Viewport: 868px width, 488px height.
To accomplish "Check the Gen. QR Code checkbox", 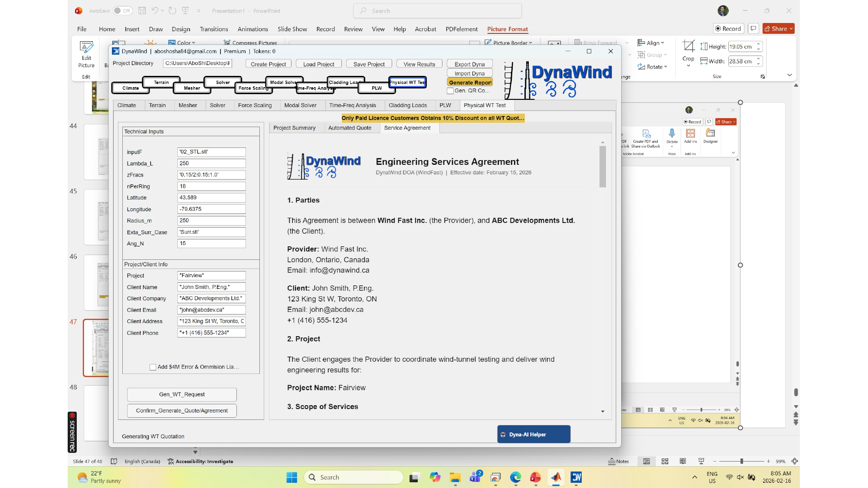I will pyautogui.click(x=450, y=91).
